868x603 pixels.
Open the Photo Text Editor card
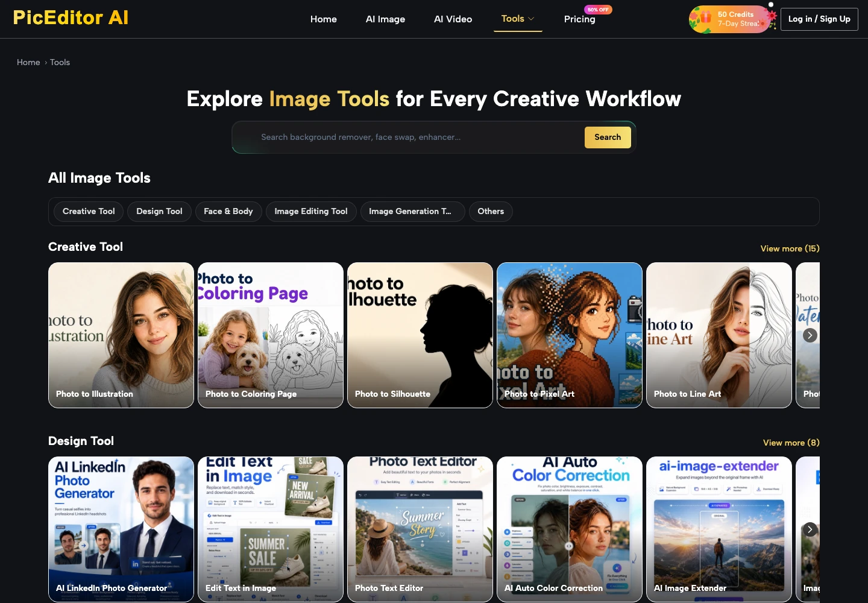tap(420, 529)
